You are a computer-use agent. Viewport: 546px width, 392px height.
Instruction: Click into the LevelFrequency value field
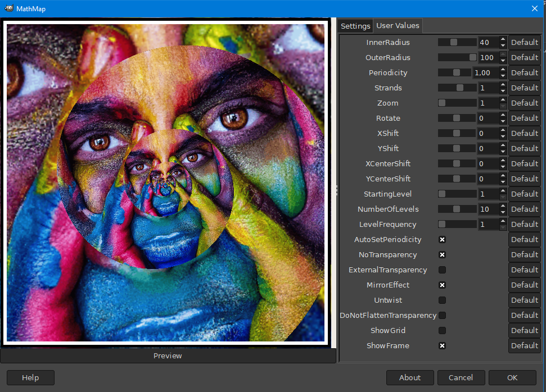point(489,224)
